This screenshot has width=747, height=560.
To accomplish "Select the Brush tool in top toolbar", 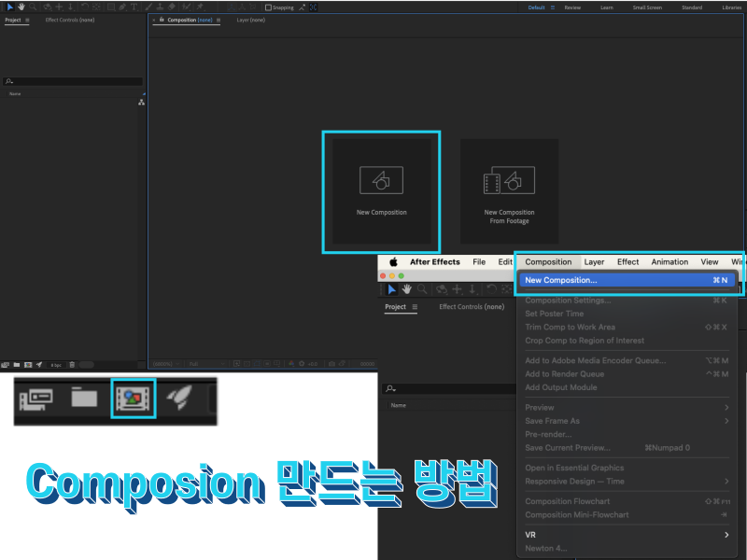I will pyautogui.click(x=148, y=7).
